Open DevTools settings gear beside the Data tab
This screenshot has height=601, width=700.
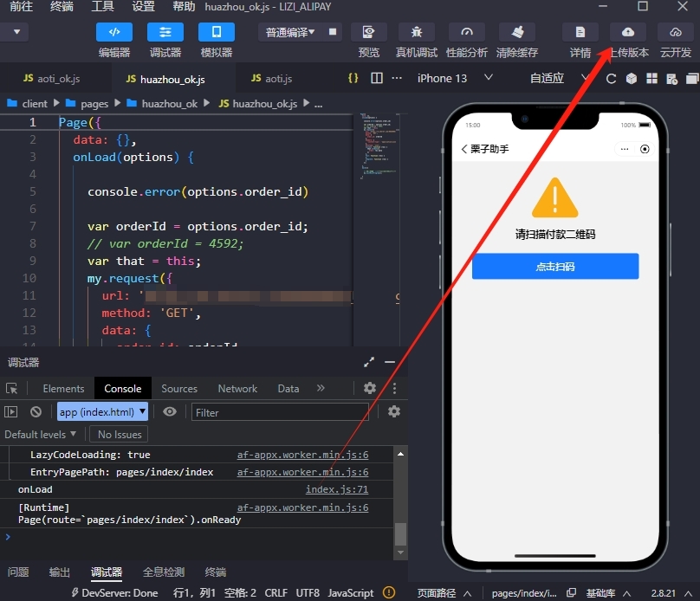point(370,389)
